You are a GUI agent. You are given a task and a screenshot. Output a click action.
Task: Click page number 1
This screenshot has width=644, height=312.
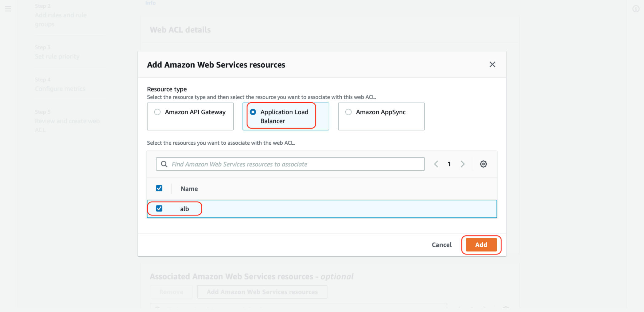click(x=449, y=164)
